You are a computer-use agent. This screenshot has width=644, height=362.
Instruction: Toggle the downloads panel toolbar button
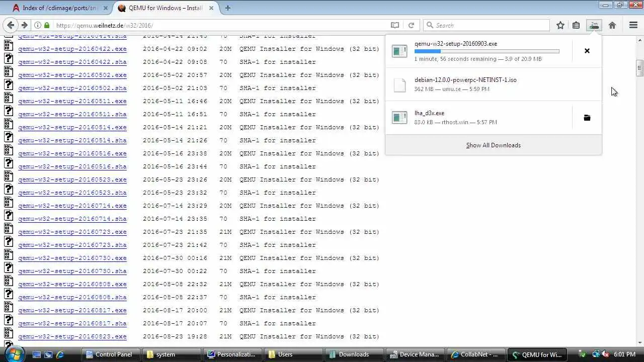click(x=594, y=25)
